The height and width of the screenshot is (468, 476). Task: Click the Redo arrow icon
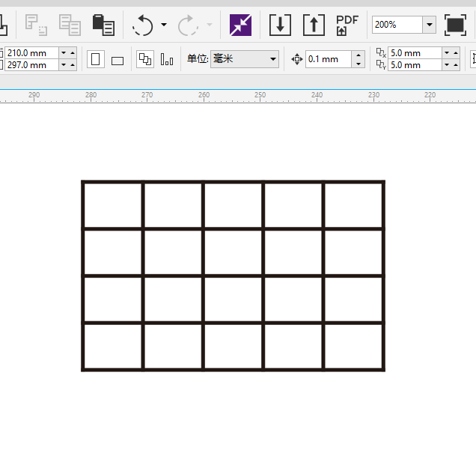click(x=188, y=25)
